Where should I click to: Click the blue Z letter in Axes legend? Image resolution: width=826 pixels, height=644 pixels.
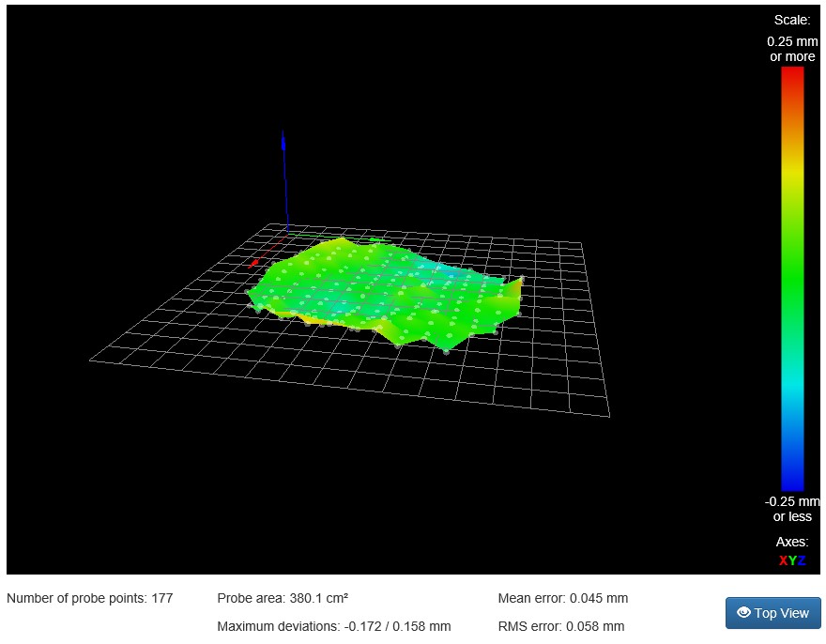[x=801, y=560]
